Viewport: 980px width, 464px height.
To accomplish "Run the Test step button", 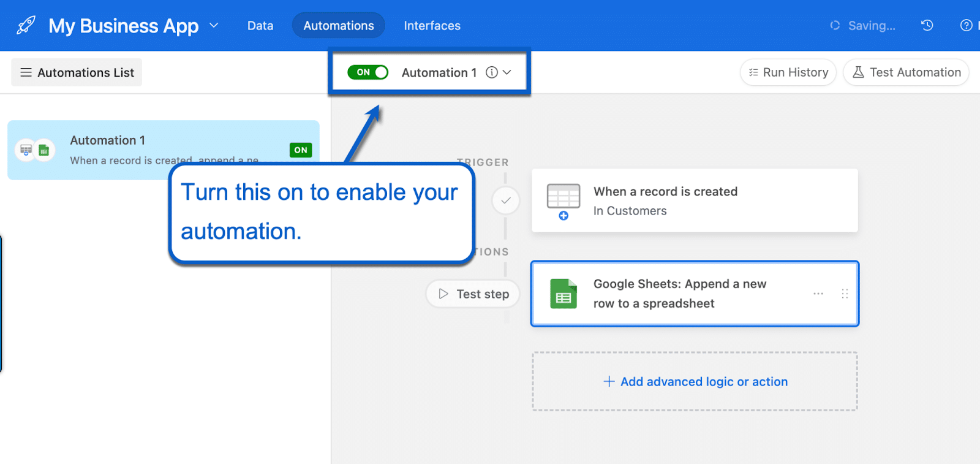I will tap(473, 294).
